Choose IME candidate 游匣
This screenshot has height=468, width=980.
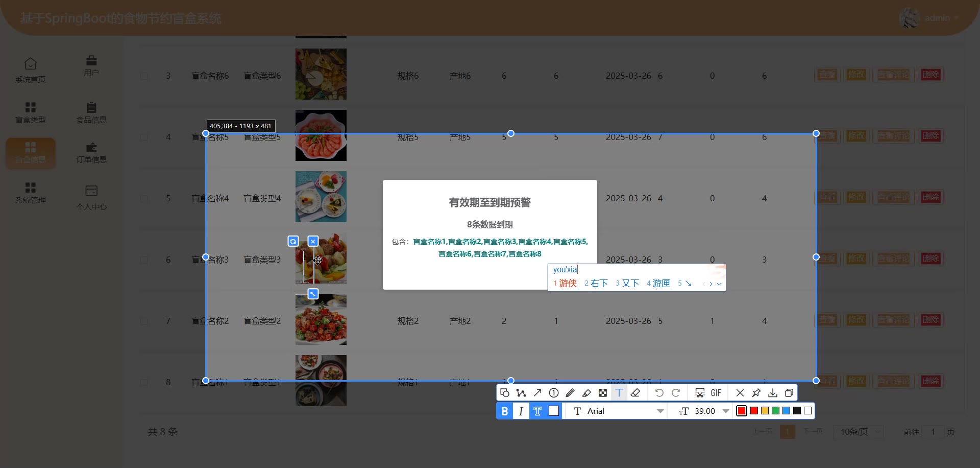pyautogui.click(x=658, y=284)
